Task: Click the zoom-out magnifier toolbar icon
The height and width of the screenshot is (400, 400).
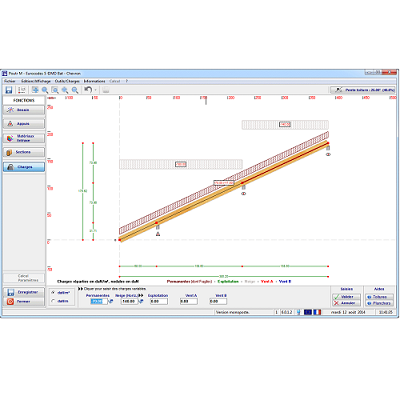Action: tap(75, 90)
